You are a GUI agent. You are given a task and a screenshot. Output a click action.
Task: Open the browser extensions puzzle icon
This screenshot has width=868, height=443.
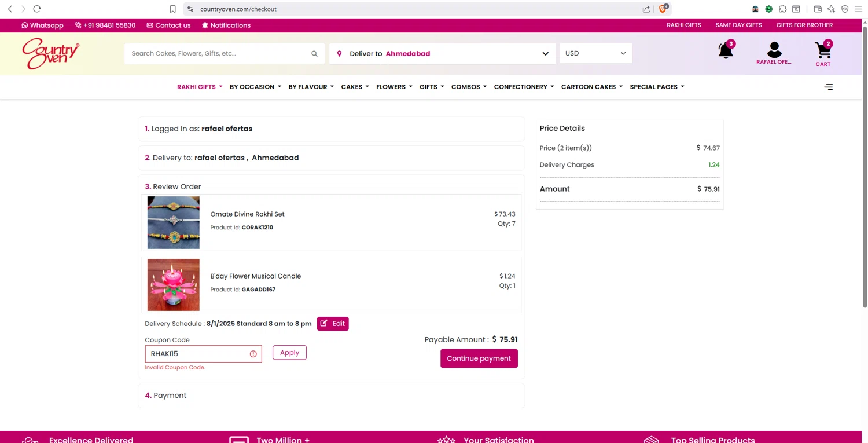782,9
